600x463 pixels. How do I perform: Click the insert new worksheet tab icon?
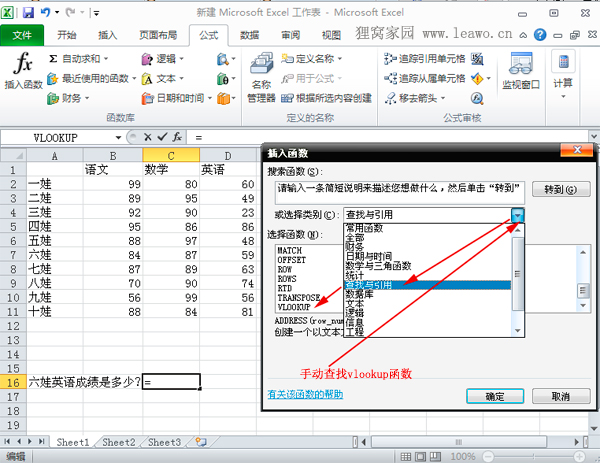tap(201, 442)
